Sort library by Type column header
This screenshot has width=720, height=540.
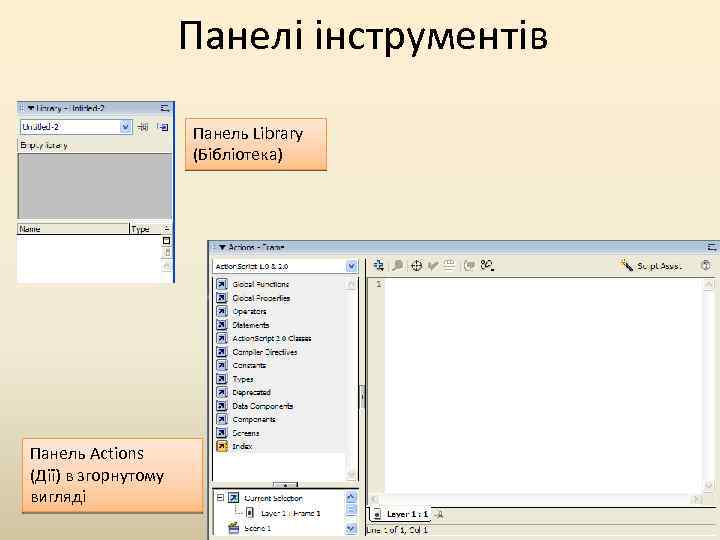tap(145, 229)
